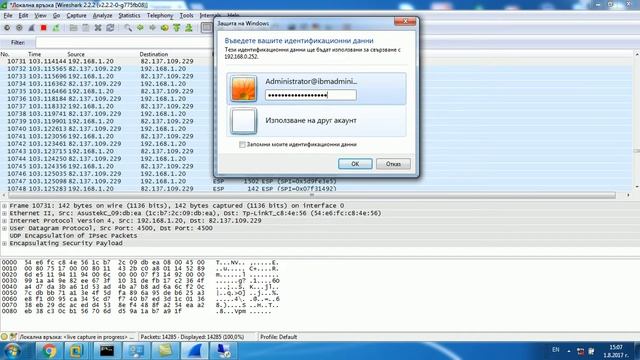
Task: Click EN language indicator in tray
Action: point(556,350)
